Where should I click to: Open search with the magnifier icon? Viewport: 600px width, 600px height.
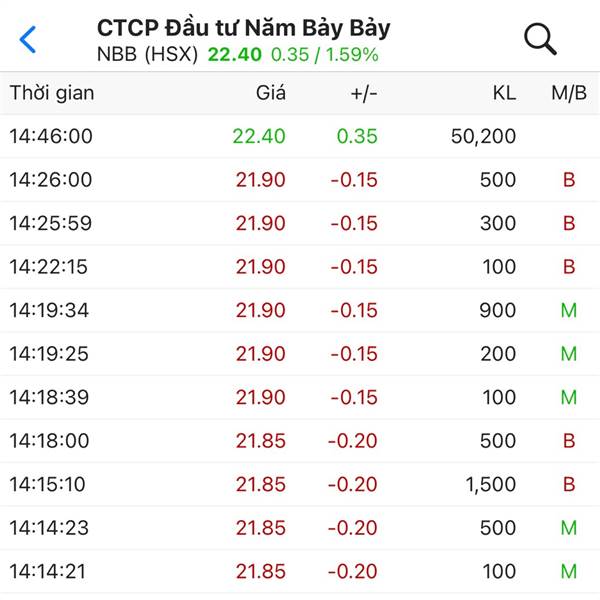click(540, 39)
